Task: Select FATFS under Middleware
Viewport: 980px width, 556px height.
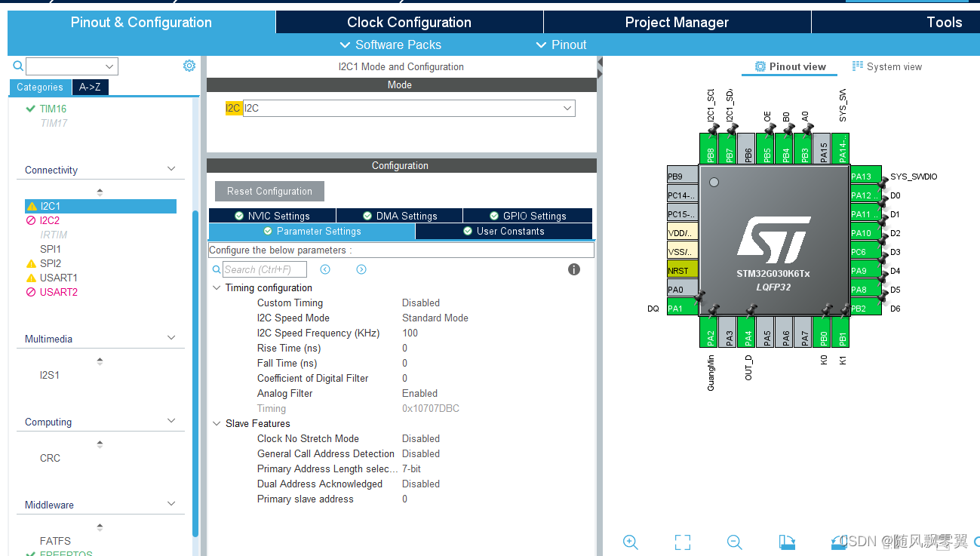Action: (55, 541)
